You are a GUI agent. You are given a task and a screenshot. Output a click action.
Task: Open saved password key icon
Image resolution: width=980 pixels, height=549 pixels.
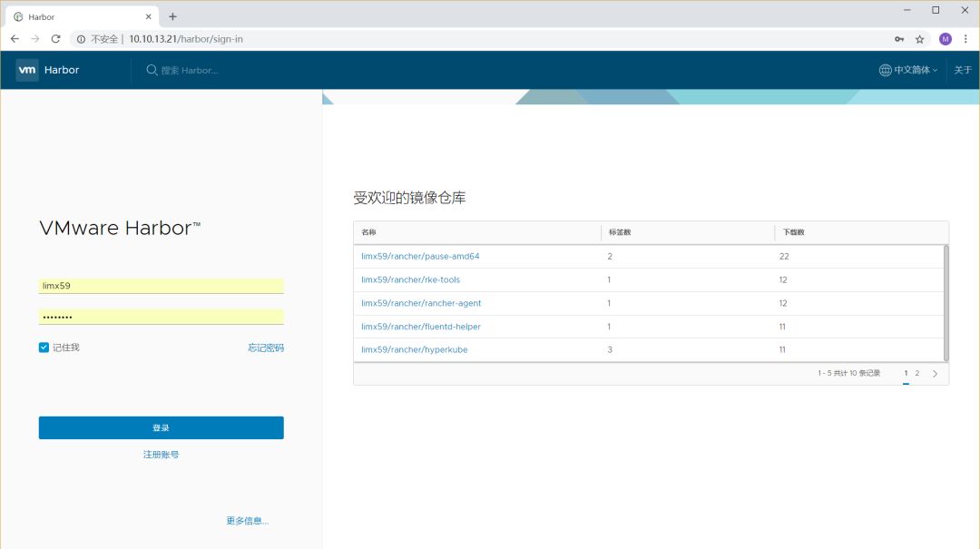tap(899, 39)
